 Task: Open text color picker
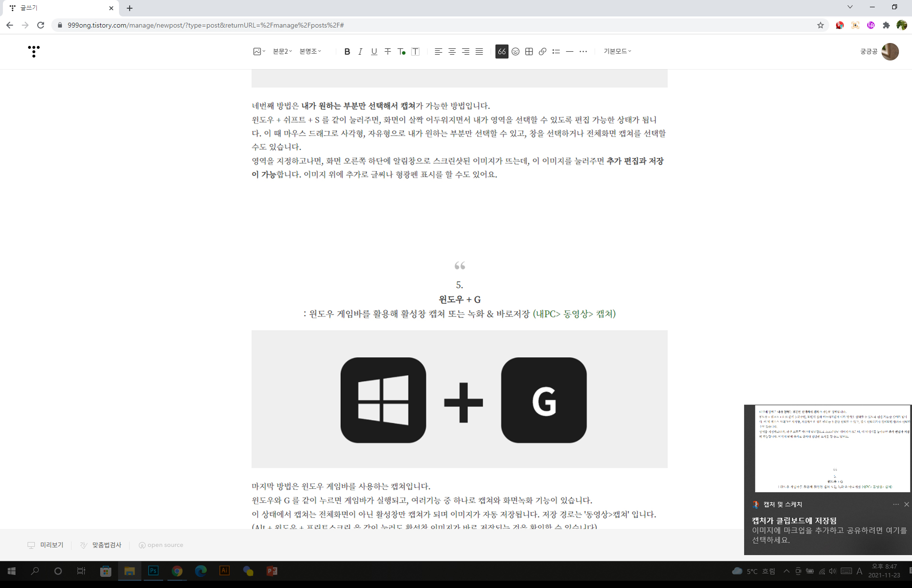coord(401,51)
